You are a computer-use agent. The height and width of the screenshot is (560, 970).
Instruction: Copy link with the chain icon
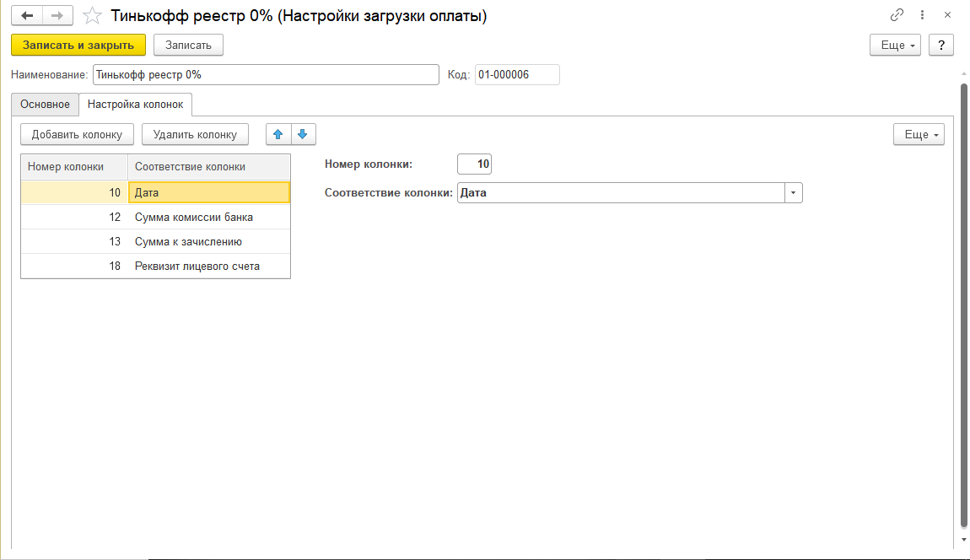point(897,15)
